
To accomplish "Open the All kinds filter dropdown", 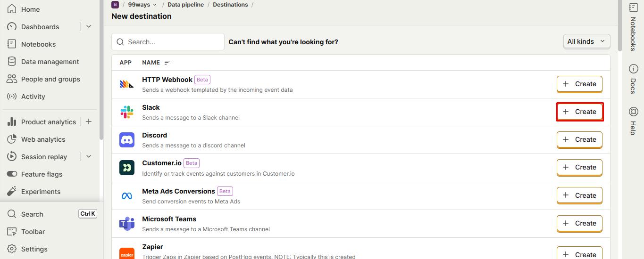I will pos(586,41).
